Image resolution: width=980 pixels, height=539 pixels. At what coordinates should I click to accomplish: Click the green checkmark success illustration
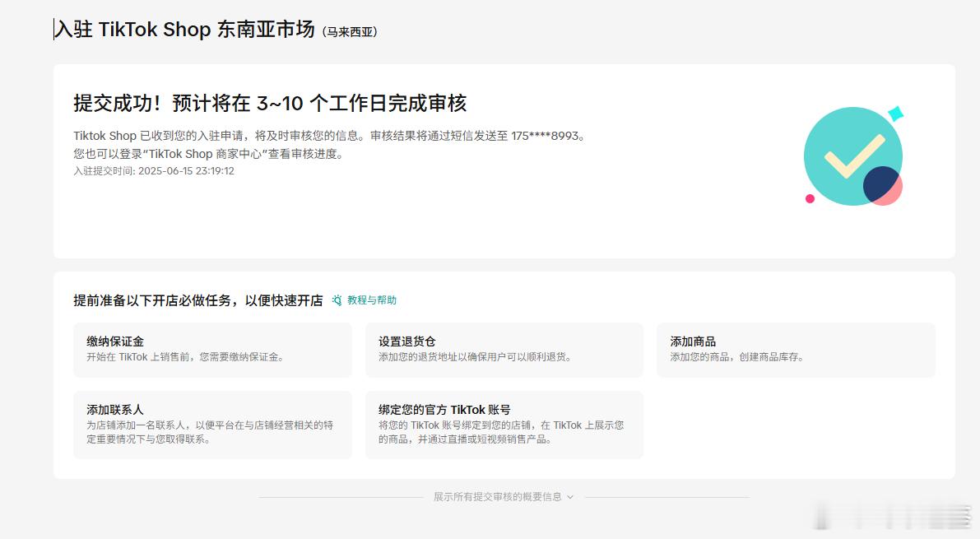tap(854, 156)
